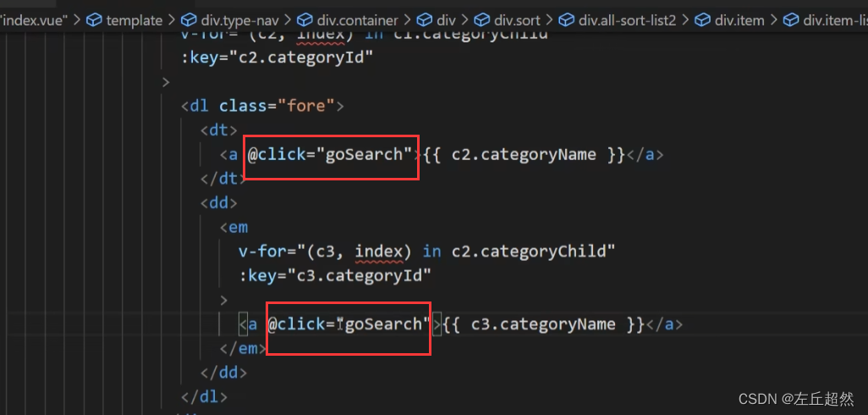Click the underlined index in c3 v-for

[379, 252]
